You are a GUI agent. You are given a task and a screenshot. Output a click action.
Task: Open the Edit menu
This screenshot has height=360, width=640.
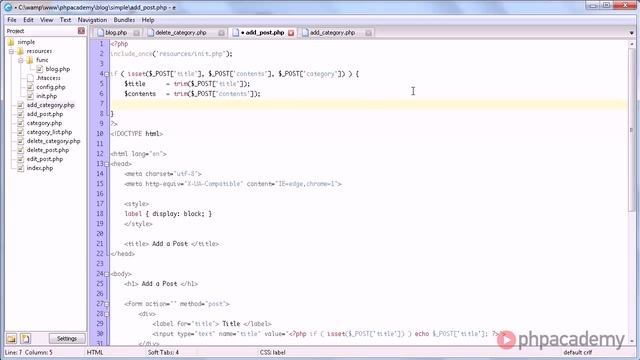pyautogui.click(x=28, y=20)
